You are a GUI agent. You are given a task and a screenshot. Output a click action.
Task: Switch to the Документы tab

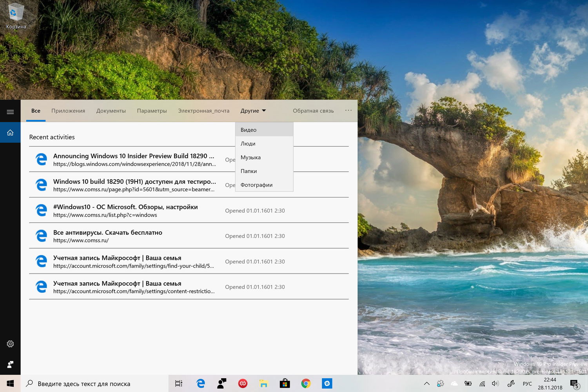tap(111, 111)
